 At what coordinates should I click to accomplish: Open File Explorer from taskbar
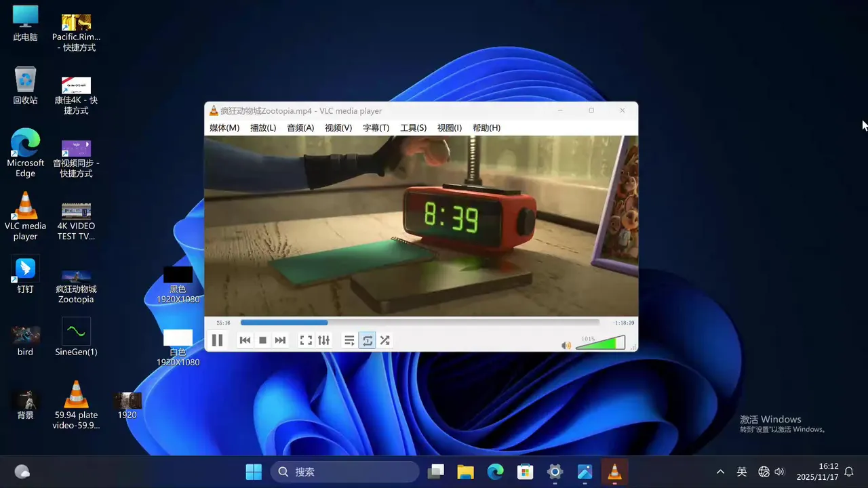pyautogui.click(x=465, y=472)
